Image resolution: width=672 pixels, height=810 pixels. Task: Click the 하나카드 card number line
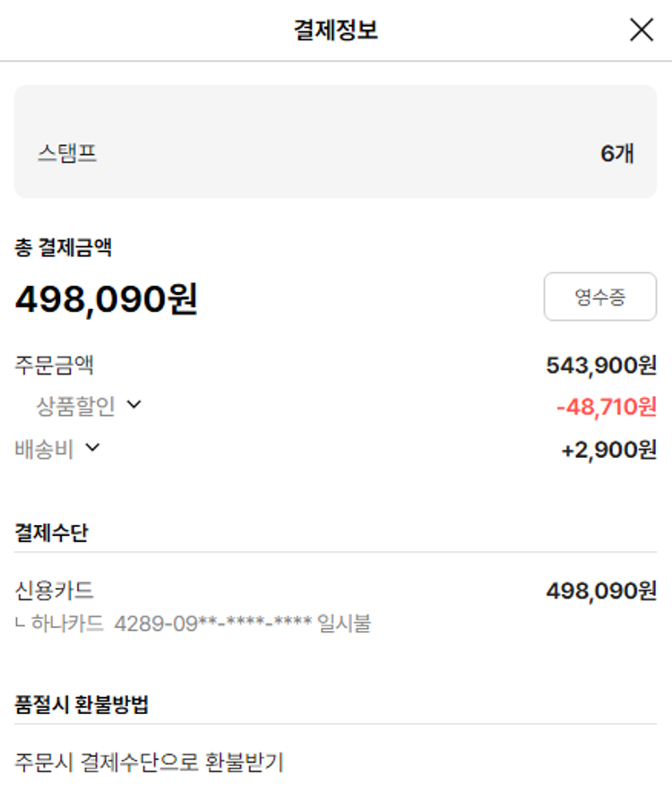197,623
